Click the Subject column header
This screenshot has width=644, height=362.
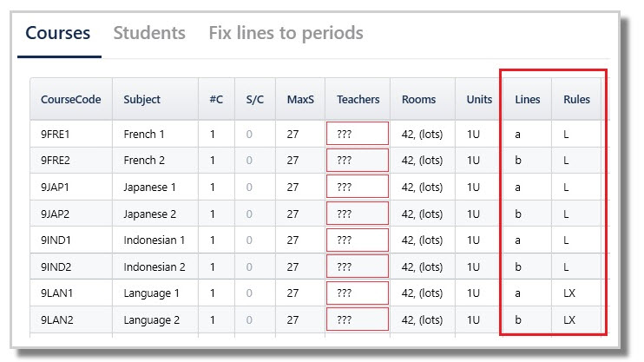pos(141,100)
